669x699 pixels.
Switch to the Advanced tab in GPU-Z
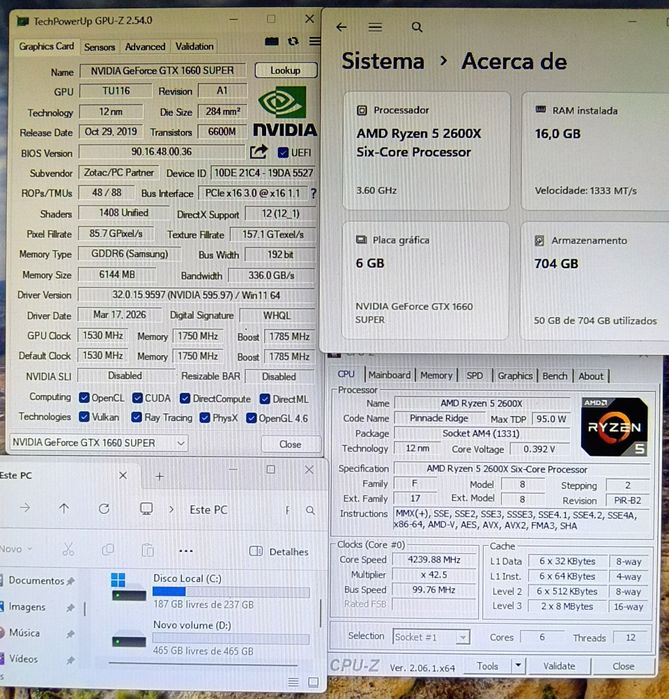pyautogui.click(x=145, y=46)
